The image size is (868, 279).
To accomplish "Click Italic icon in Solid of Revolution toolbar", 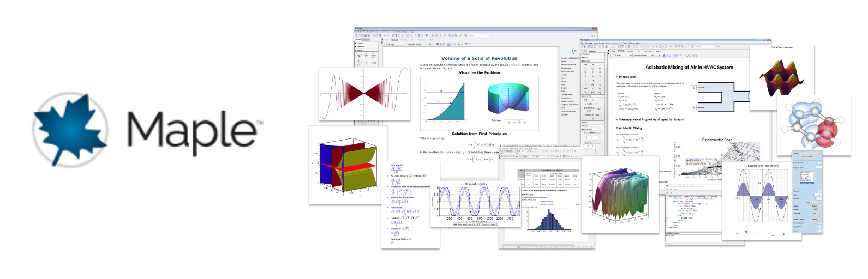I will 441,44.
